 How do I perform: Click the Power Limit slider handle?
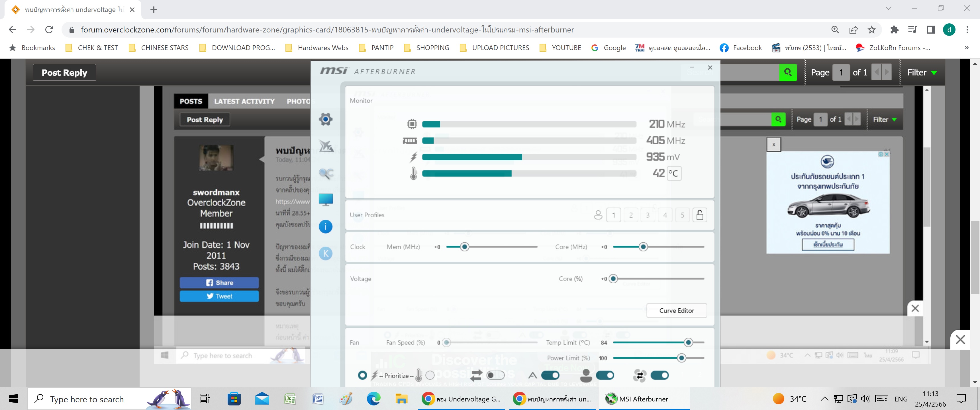pos(681,358)
